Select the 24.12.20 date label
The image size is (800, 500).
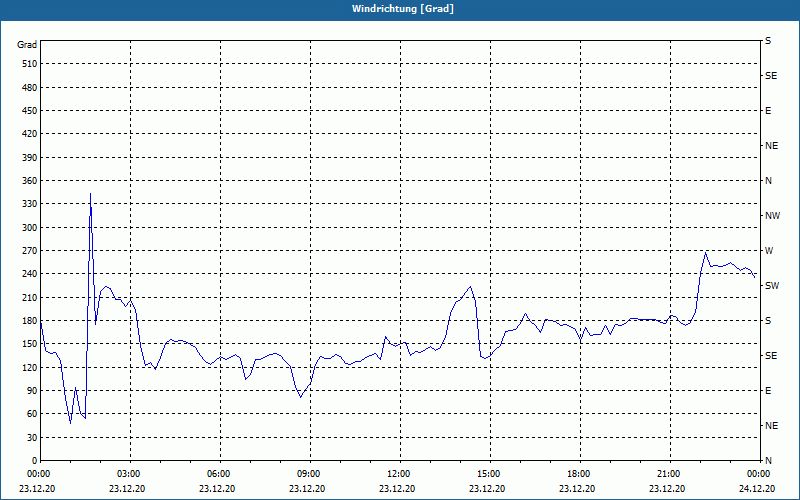point(757,488)
